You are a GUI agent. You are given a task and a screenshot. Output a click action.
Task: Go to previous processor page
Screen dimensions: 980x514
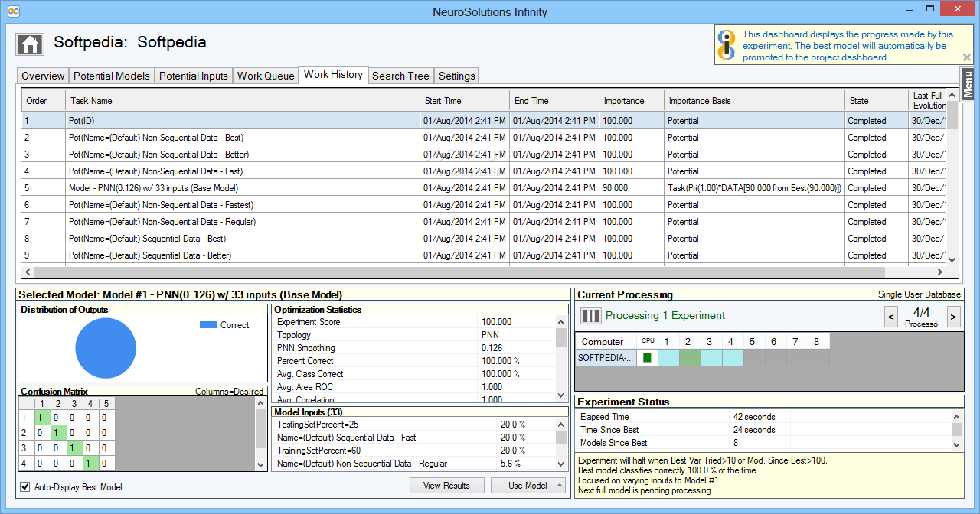[x=891, y=316]
